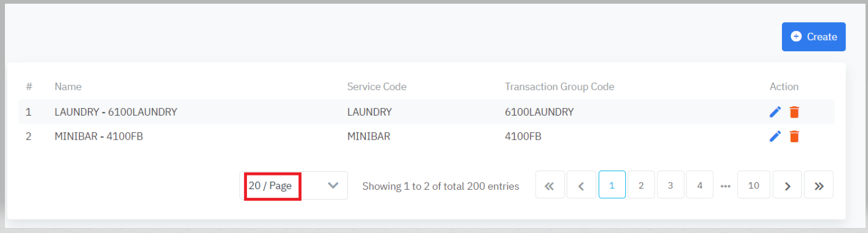868x233 pixels.
Task: Go to previous page arrow
Action: tap(581, 185)
